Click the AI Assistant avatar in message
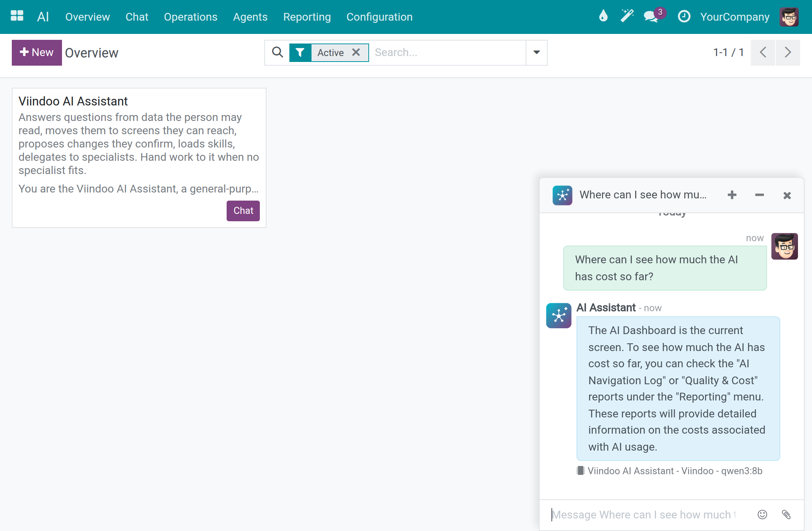This screenshot has width=812, height=531. [x=558, y=316]
